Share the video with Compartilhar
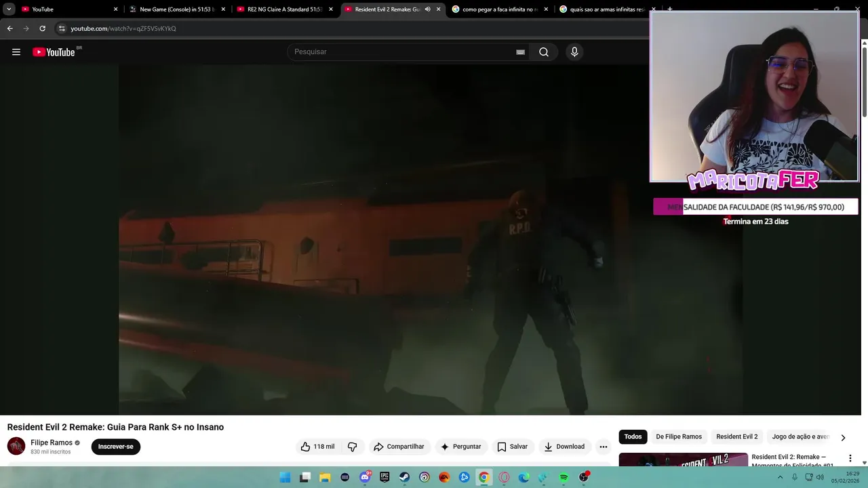Screen dimensions: 868x488 tap(399, 447)
